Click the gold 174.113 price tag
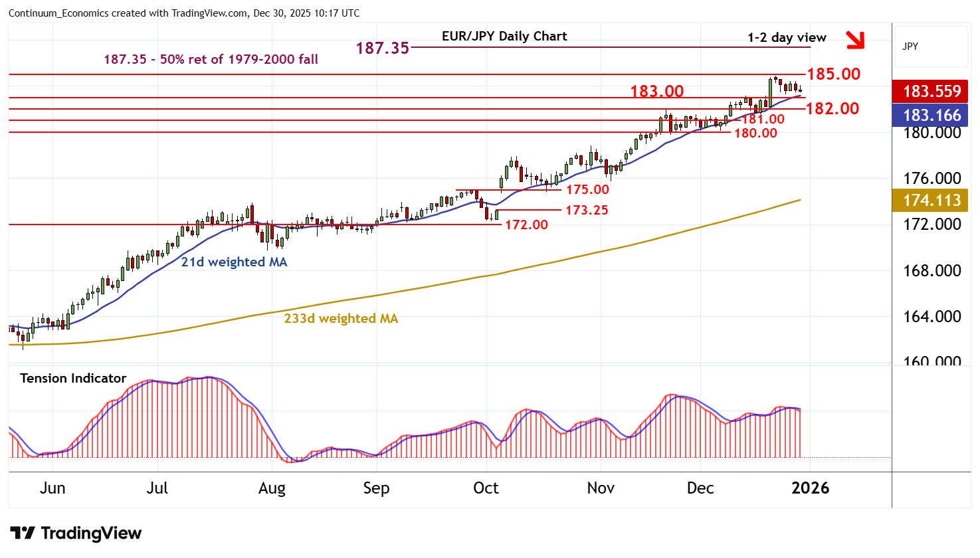 pyautogui.click(x=931, y=200)
